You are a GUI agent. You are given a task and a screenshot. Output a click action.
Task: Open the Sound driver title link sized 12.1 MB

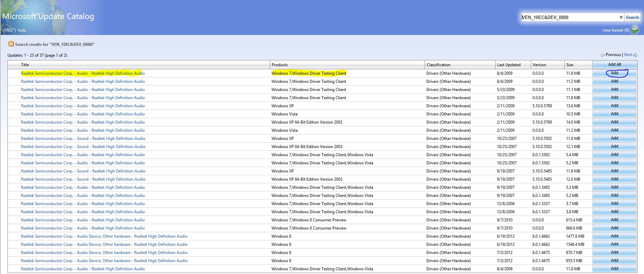tap(83, 147)
